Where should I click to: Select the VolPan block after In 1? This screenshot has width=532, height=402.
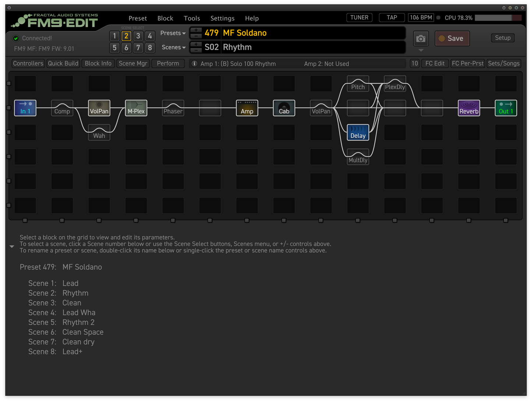99,108
